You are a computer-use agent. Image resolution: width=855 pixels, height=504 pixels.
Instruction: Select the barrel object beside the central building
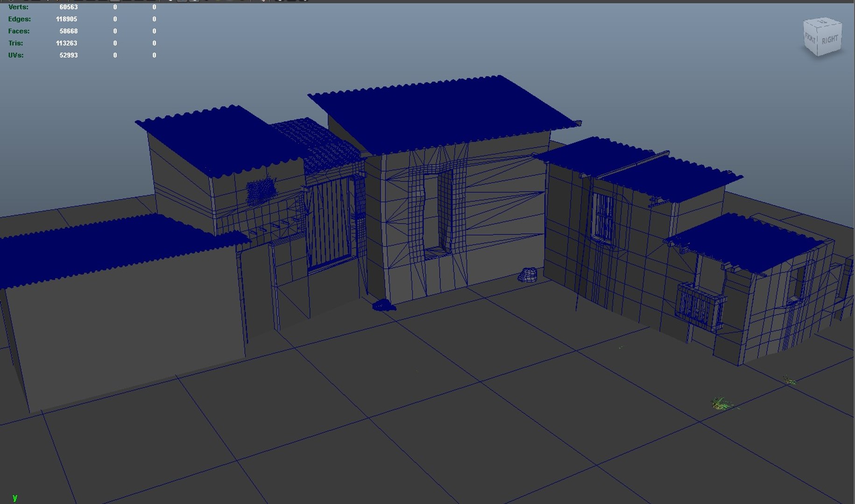pyautogui.click(x=528, y=275)
